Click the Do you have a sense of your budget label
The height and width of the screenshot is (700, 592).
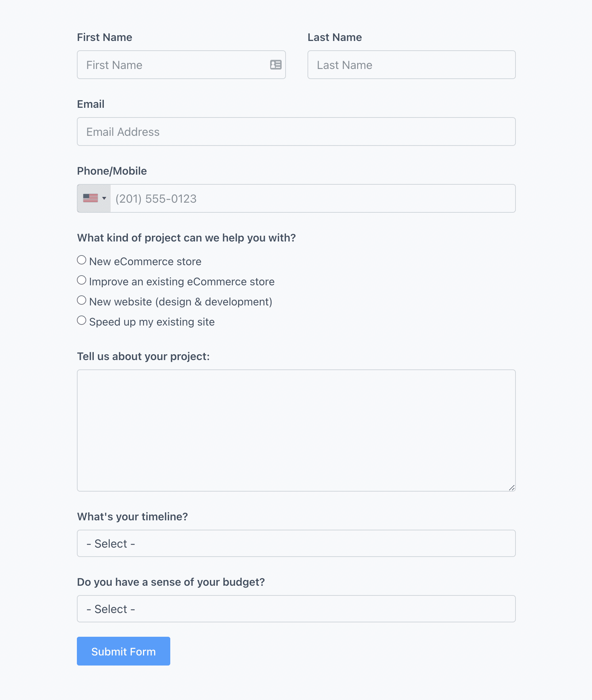pyautogui.click(x=171, y=582)
